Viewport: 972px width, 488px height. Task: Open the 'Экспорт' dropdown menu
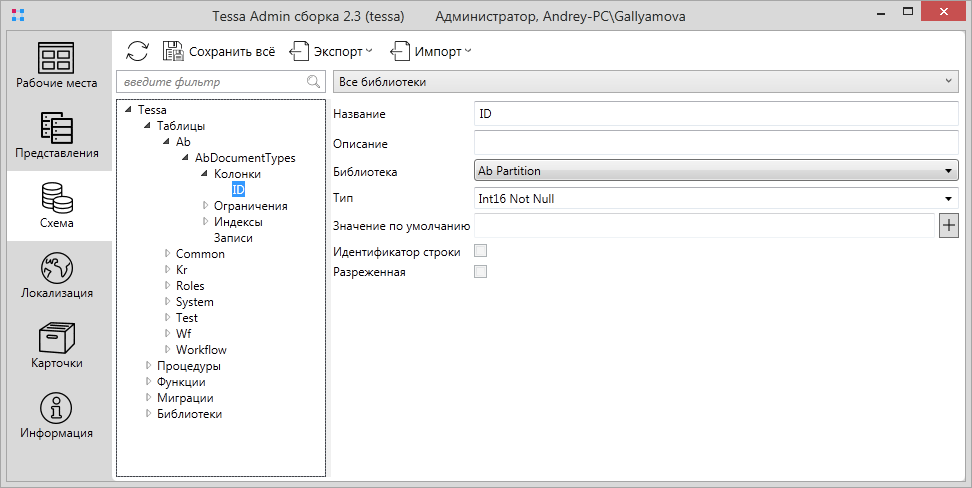point(331,51)
